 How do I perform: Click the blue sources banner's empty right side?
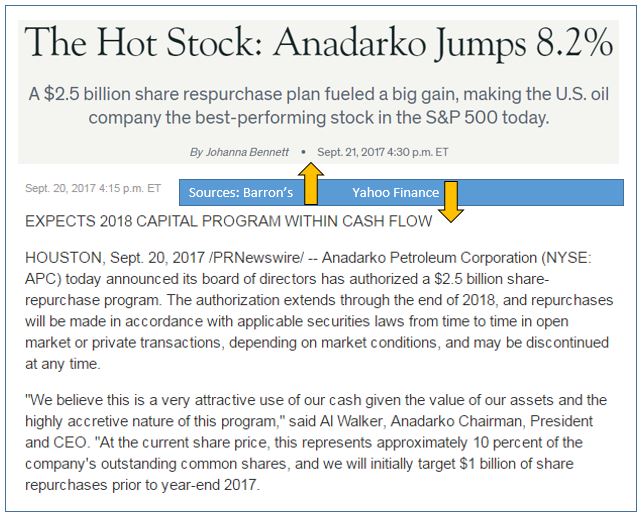tap(543, 192)
